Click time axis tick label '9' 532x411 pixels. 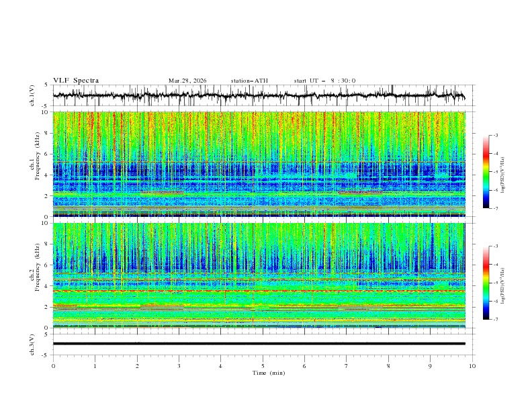(x=430, y=366)
